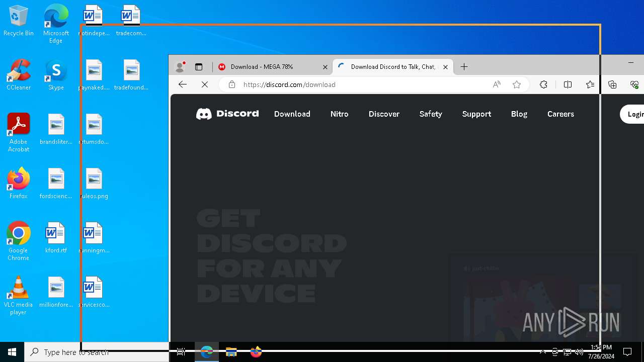Open the taskbar clock showing 7/26/2024
This screenshot has width=644, height=362.
click(x=601, y=352)
